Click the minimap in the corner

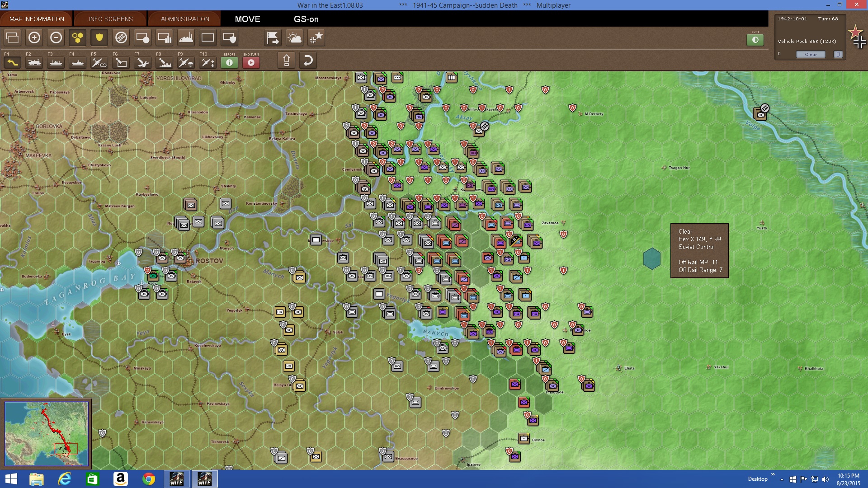pos(47,433)
